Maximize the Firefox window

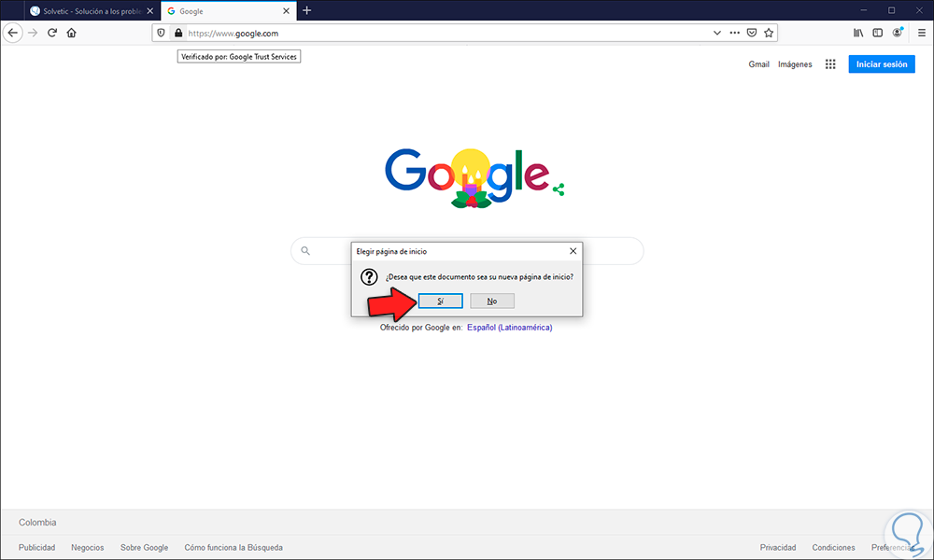click(x=892, y=10)
